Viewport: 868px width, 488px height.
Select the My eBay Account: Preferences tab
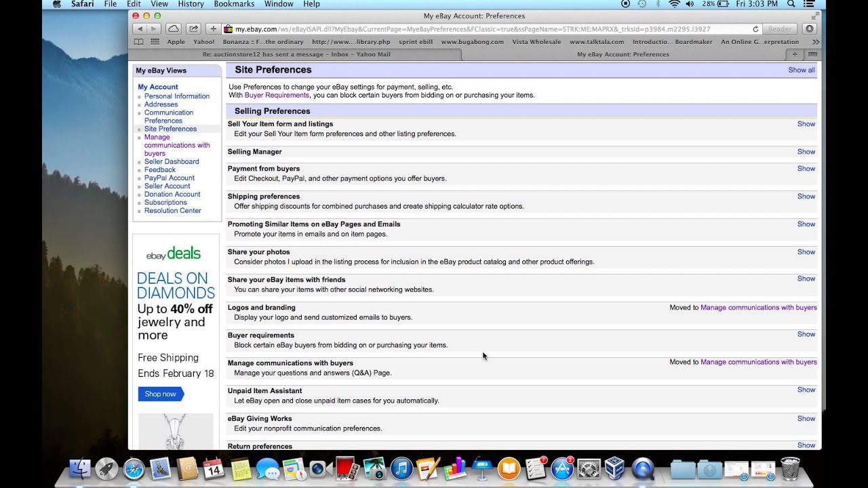[x=623, y=54]
